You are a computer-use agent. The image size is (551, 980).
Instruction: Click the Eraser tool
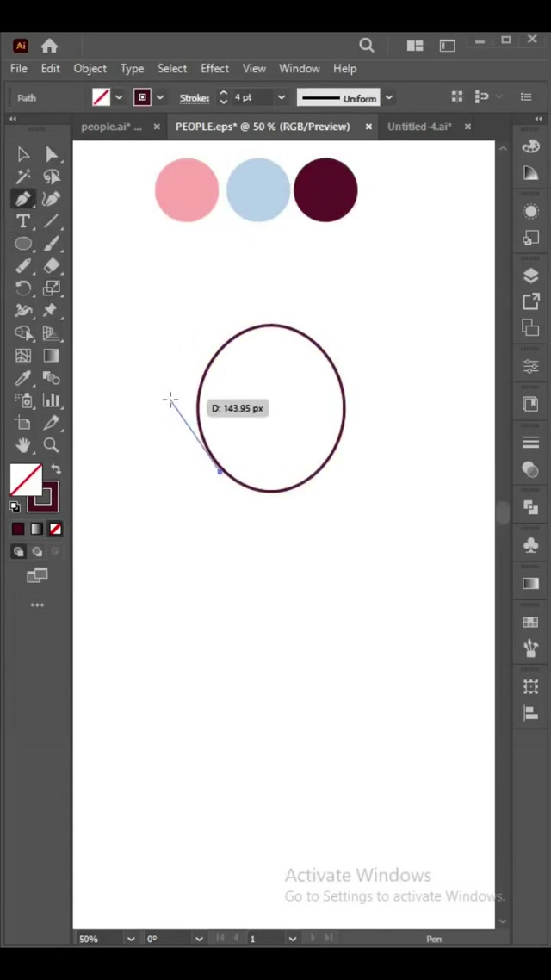52,266
